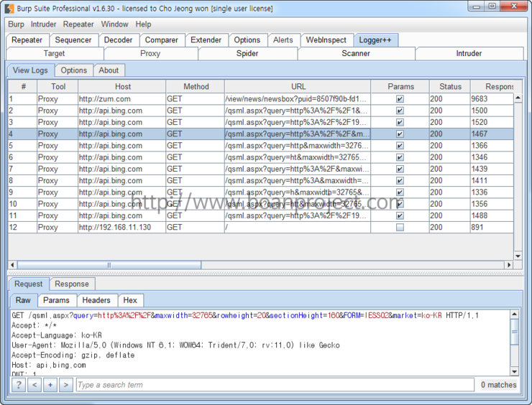Open Logger++ Options sub-tab
This screenshot has height=405, width=532.
coord(74,70)
